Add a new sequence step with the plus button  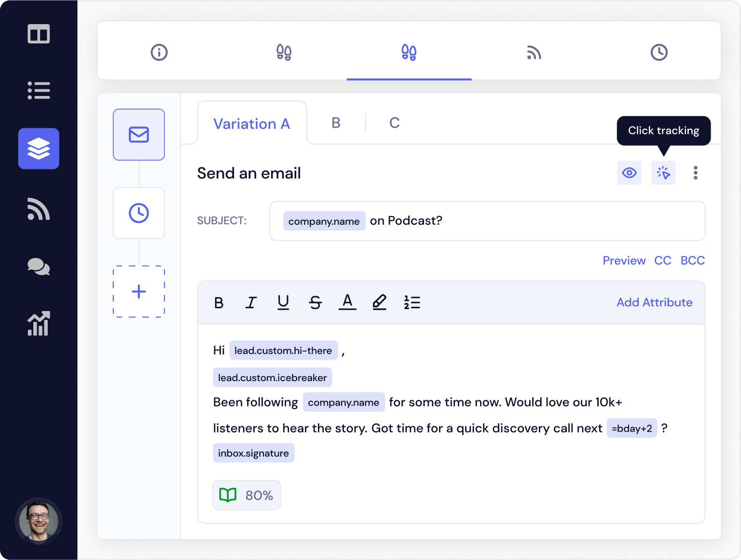pyautogui.click(x=139, y=292)
